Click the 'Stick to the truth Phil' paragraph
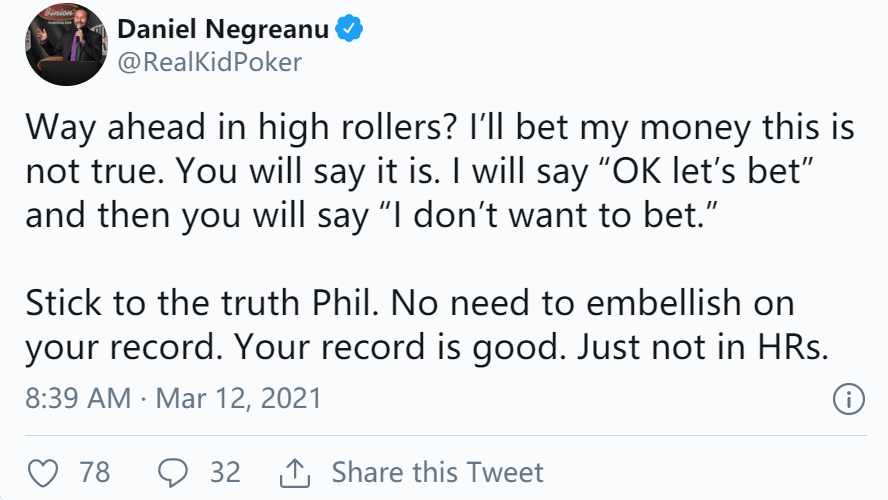The width and height of the screenshot is (888, 500). point(427,324)
